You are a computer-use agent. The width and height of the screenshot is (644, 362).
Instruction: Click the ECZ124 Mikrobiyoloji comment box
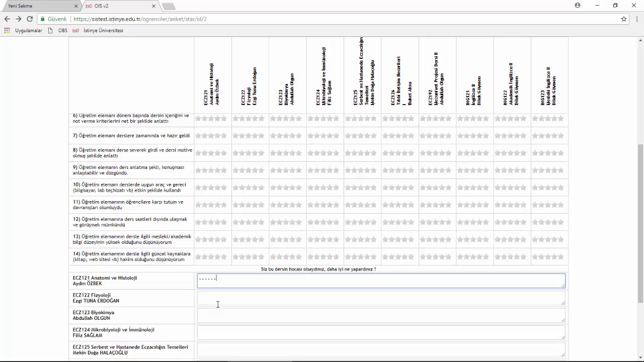point(381,332)
